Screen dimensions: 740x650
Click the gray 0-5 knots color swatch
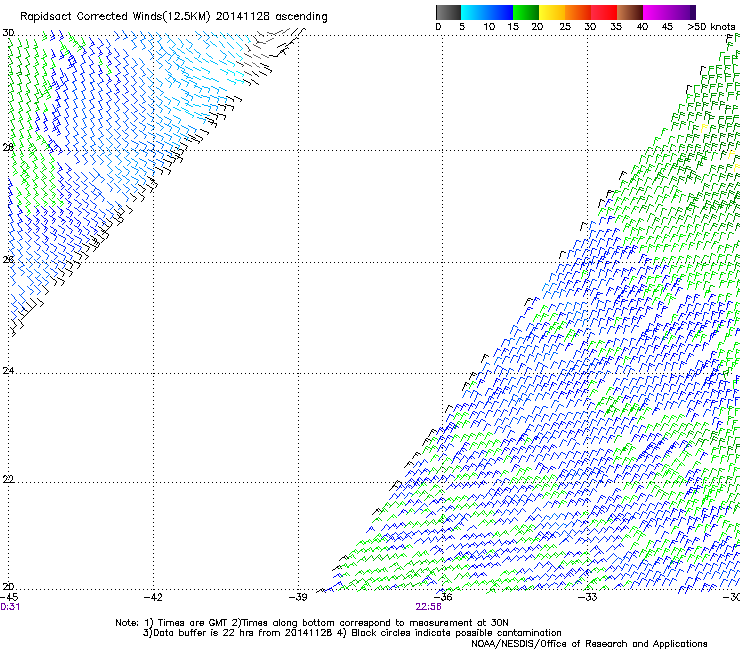448,12
